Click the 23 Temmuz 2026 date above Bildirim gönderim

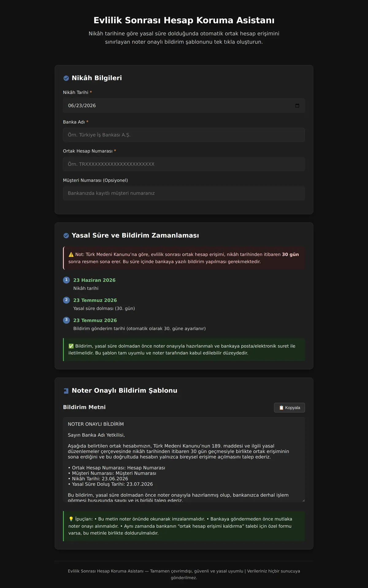tap(95, 320)
